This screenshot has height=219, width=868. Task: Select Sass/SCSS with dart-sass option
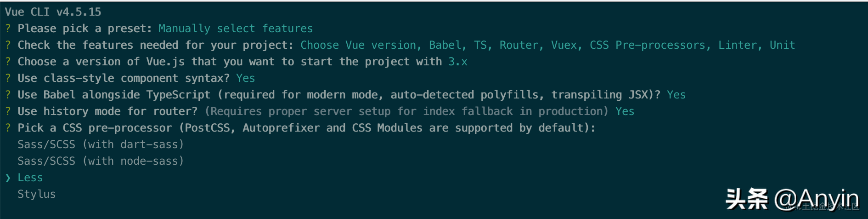click(x=101, y=144)
